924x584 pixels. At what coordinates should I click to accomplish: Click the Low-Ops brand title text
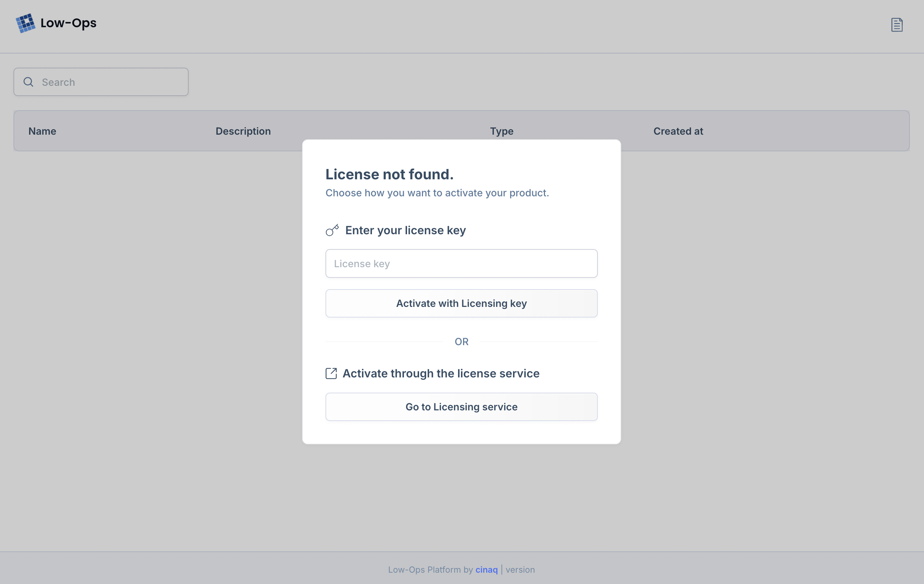68,23
